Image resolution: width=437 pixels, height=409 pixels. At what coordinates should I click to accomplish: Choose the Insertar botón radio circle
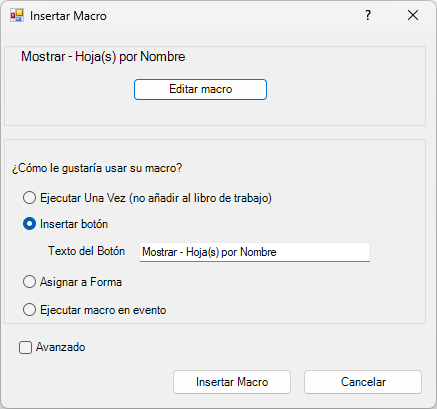click(x=29, y=224)
